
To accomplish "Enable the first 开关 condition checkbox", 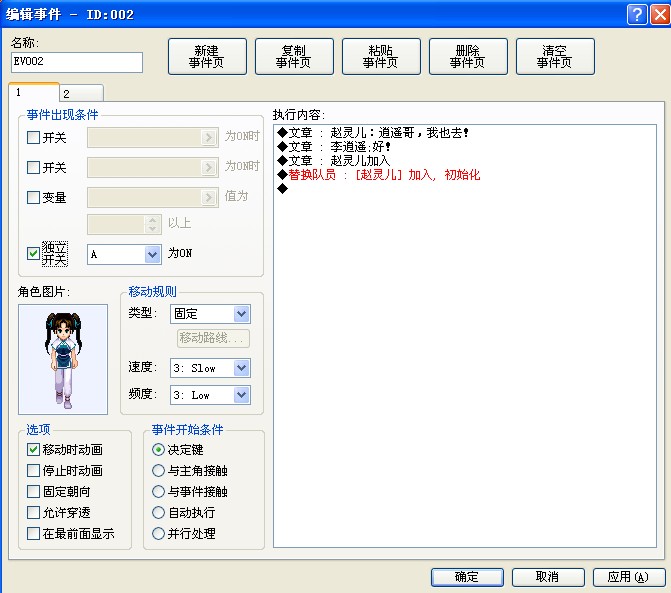I will coord(33,137).
